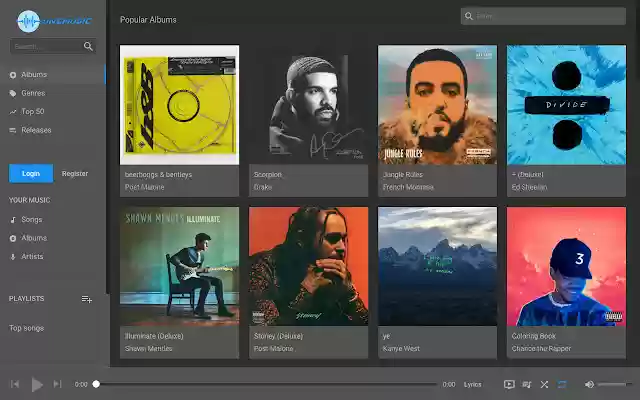
Task: Show the Lyrics panel
Action: 473,384
